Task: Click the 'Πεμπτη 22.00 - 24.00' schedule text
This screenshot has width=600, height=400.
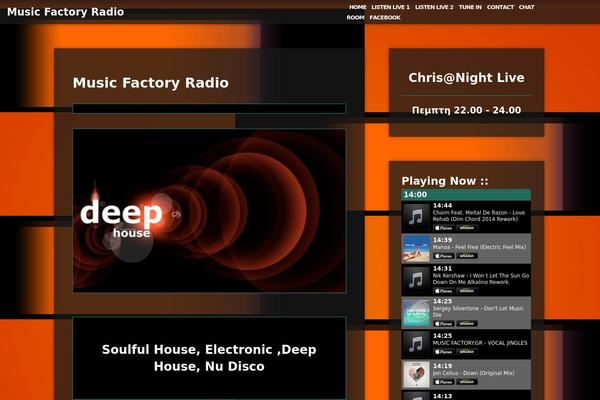Action: [466, 110]
